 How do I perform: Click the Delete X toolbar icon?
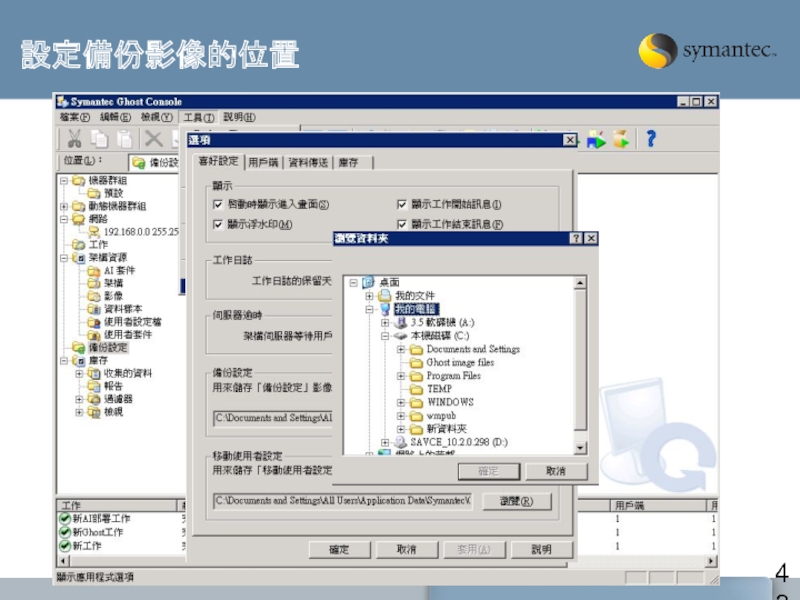pyautogui.click(x=153, y=138)
